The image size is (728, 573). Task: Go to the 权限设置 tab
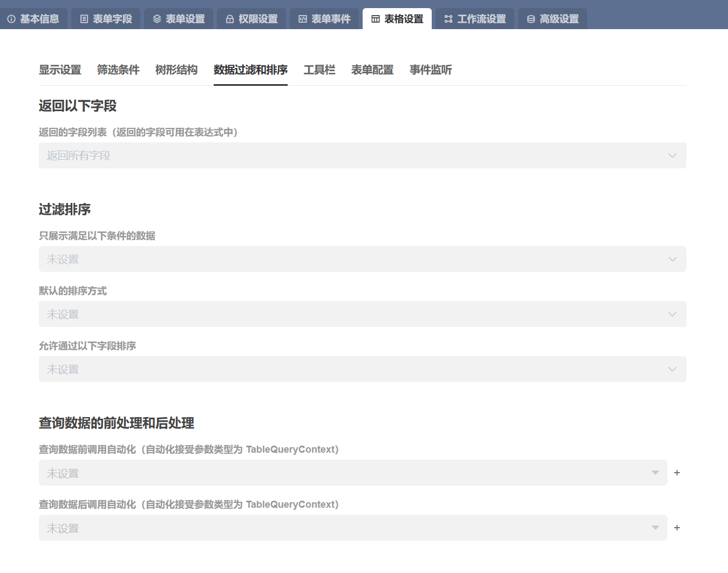252,19
